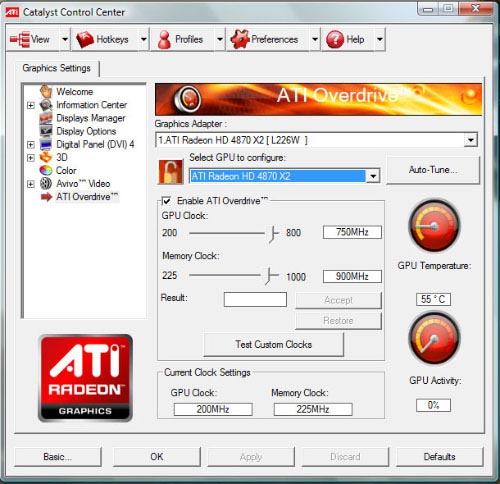The width and height of the screenshot is (500, 484).
Task: Expand the 3D tree node
Action: [31, 157]
